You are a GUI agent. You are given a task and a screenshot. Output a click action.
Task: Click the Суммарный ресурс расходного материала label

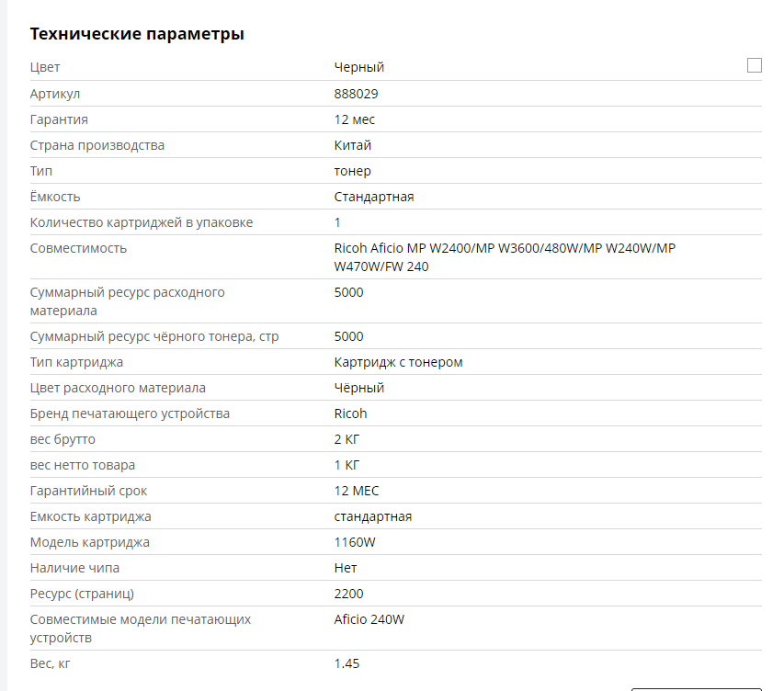[128, 301]
